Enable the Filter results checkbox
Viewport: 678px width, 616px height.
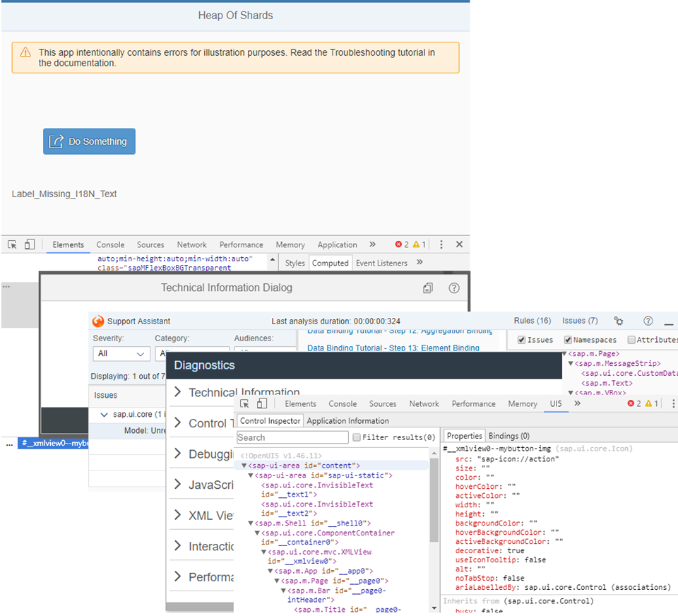[x=356, y=437]
